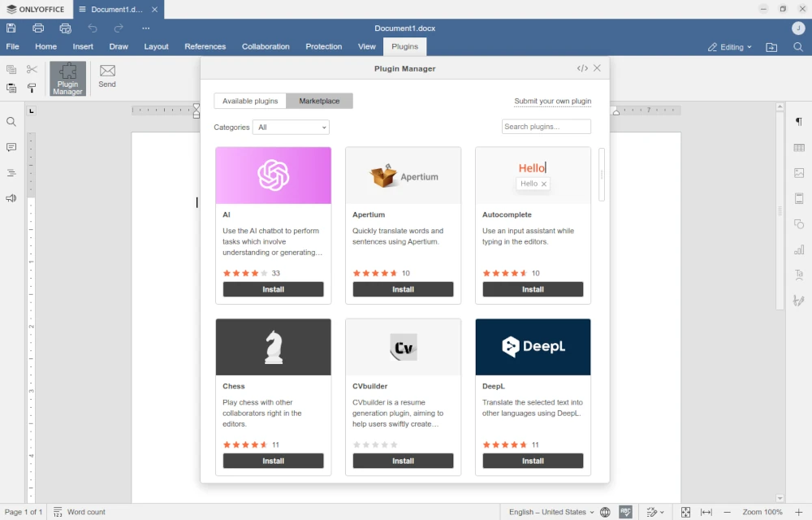
Task: Click the Submit your own plugin link
Action: pos(552,100)
